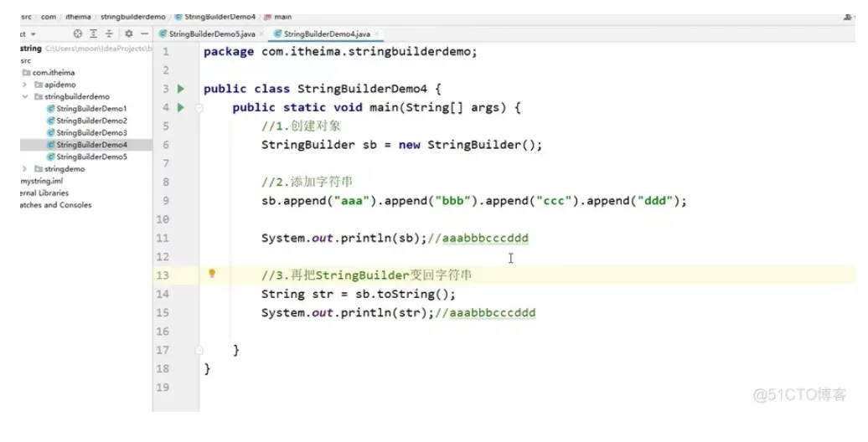Image resolution: width=868 pixels, height=442 pixels.
Task: Select StringBuilderDemo3 in project tree
Action: click(91, 133)
